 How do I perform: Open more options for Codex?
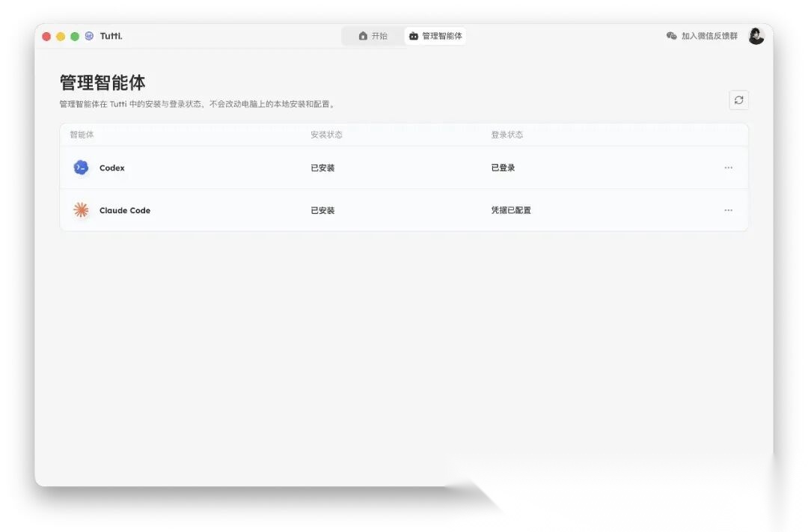(728, 168)
